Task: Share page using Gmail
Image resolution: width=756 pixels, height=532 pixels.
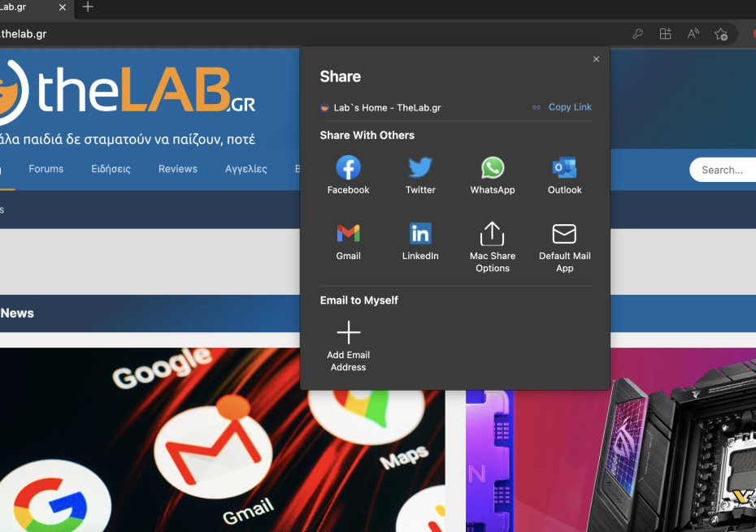Action: point(348,241)
